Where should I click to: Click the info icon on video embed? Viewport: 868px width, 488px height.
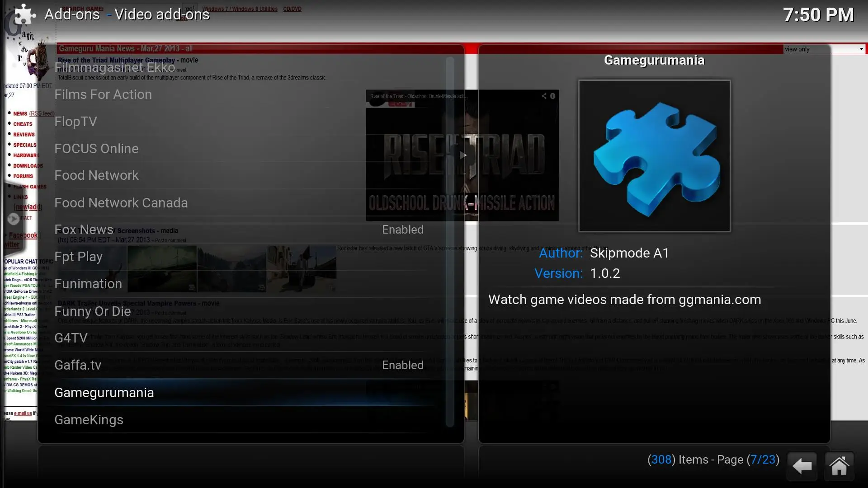click(552, 96)
